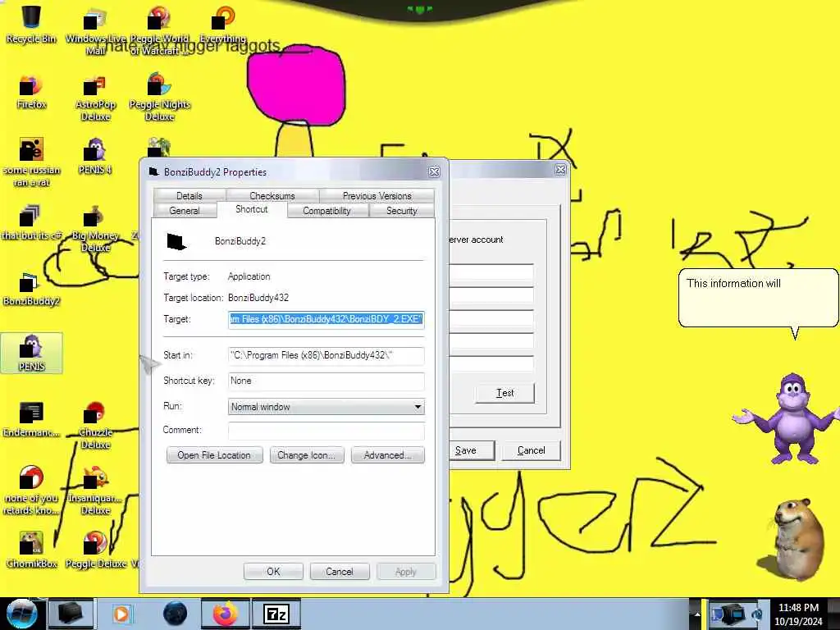Open the 7-Zip taskbar button
The image size is (840, 630).
[276, 614]
